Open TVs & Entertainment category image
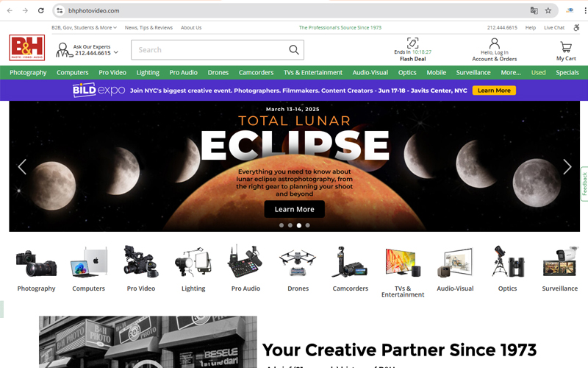 coord(403,263)
